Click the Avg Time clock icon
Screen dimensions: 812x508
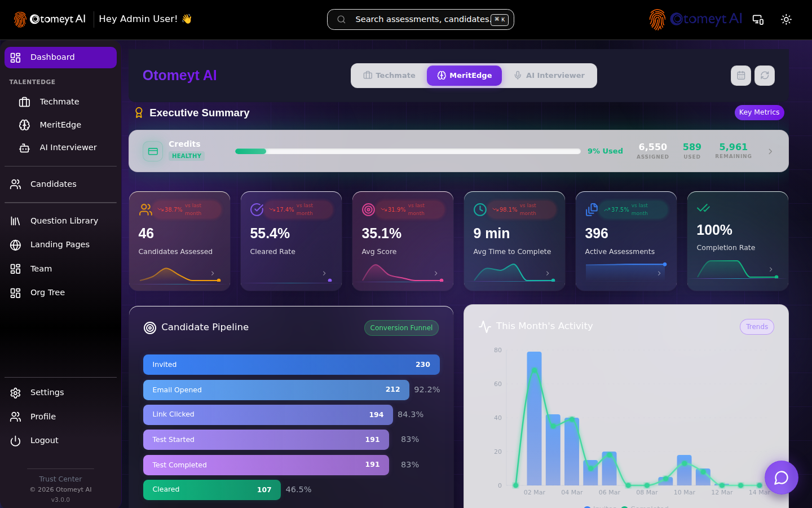point(480,209)
